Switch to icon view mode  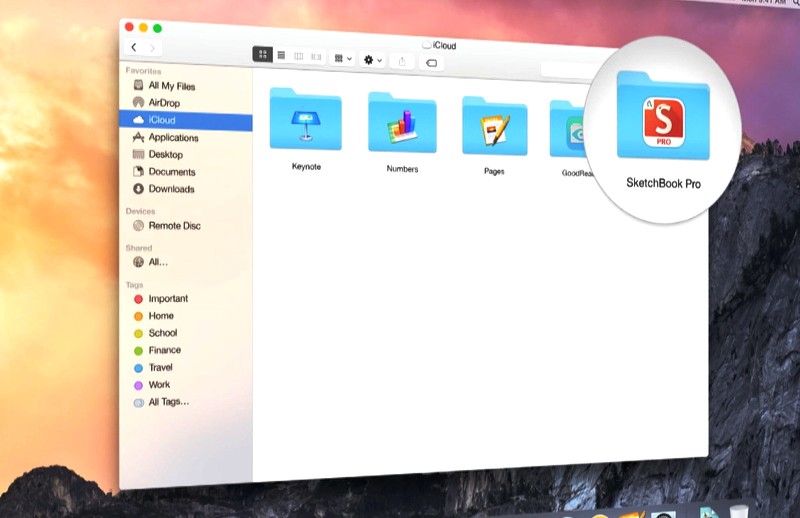262,54
